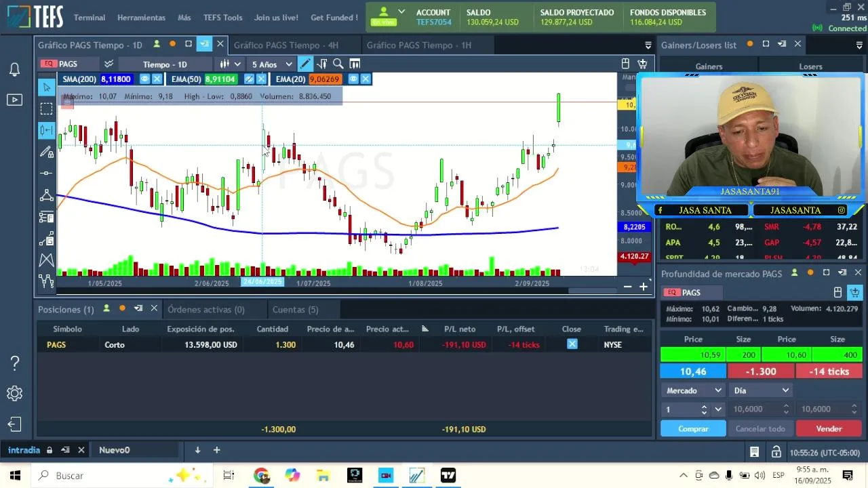
Task: Click the chart trading cart icon
Action: click(642, 64)
